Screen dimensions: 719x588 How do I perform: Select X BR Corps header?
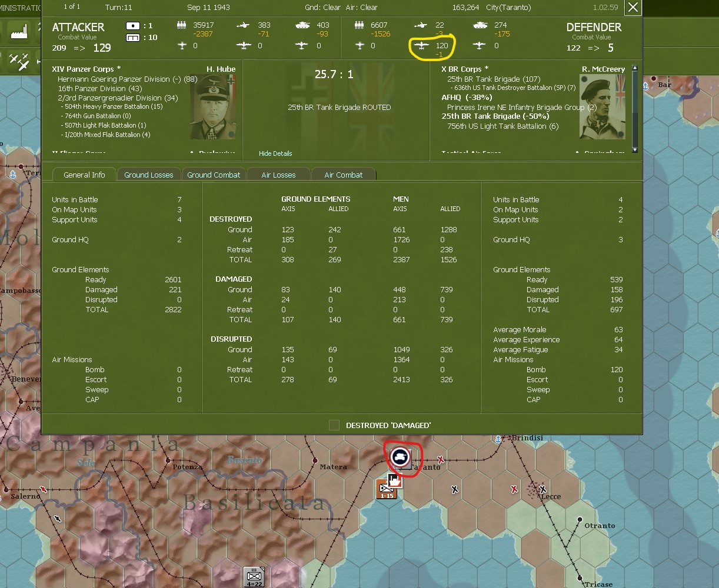(465, 69)
